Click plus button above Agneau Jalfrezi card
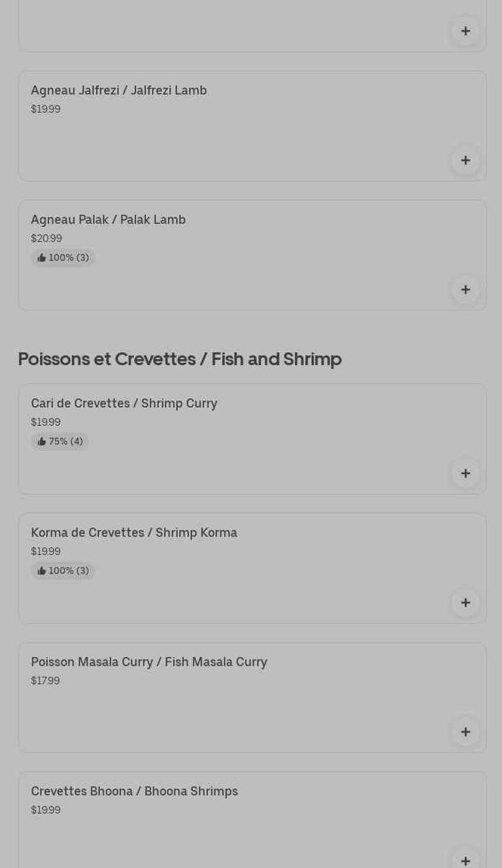 465,31
